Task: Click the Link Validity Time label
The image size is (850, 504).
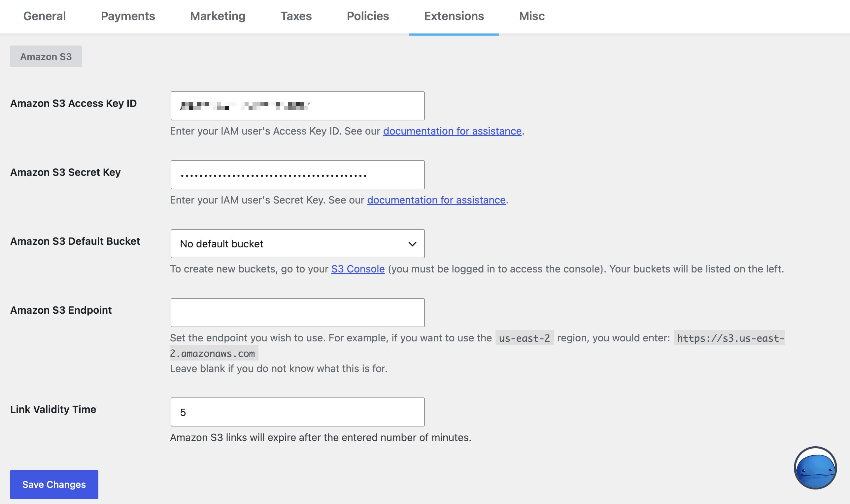Action: 53,409
